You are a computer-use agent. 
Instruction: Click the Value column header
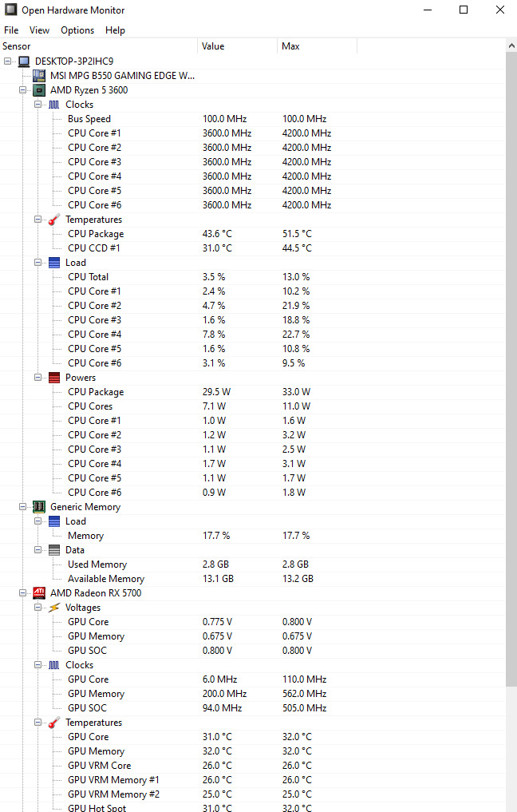pyautogui.click(x=238, y=46)
